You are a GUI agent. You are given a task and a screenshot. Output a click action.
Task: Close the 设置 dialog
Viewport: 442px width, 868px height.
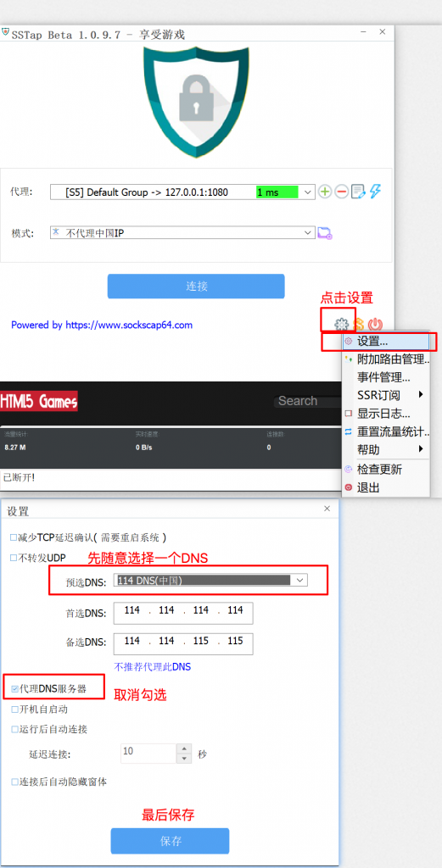tap(327, 509)
